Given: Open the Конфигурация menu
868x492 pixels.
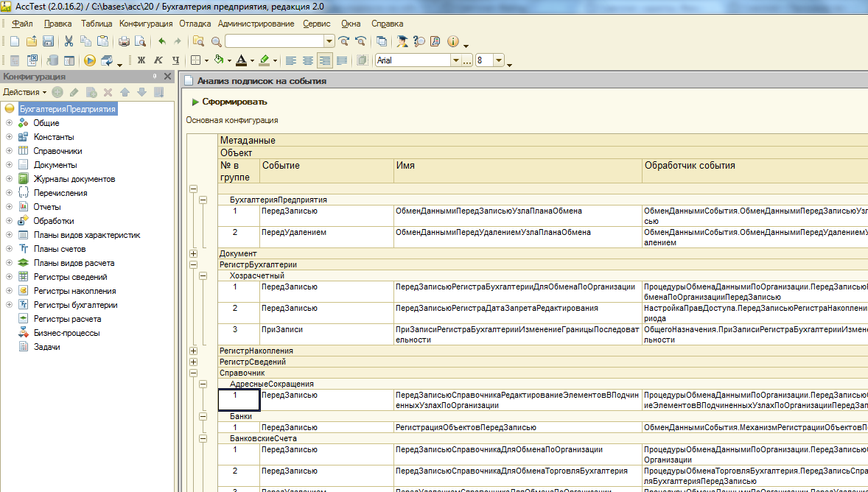Looking at the screenshot, I should pyautogui.click(x=146, y=24).
